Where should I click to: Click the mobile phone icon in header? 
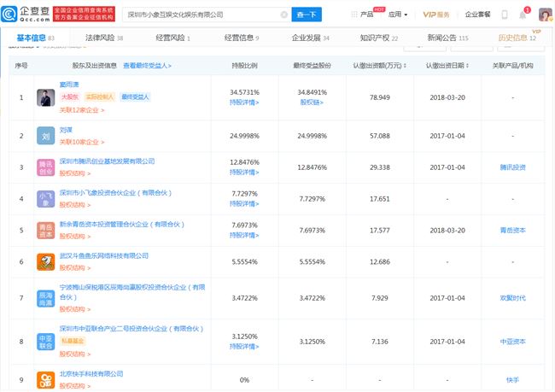(505, 15)
